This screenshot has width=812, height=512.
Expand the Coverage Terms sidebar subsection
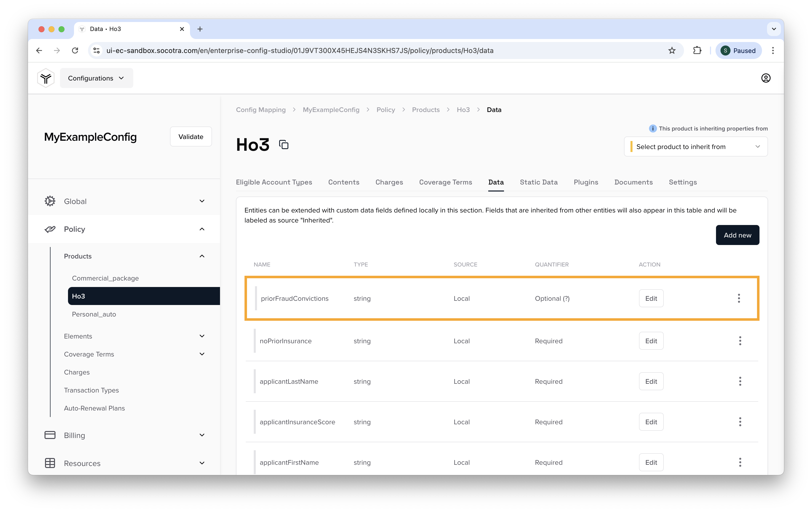click(202, 354)
